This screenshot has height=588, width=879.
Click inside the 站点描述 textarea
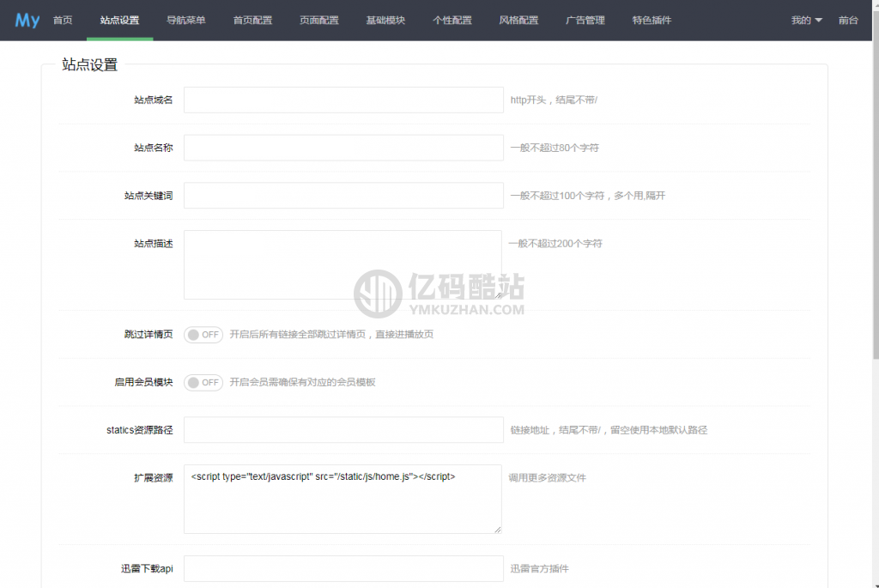[x=343, y=264]
